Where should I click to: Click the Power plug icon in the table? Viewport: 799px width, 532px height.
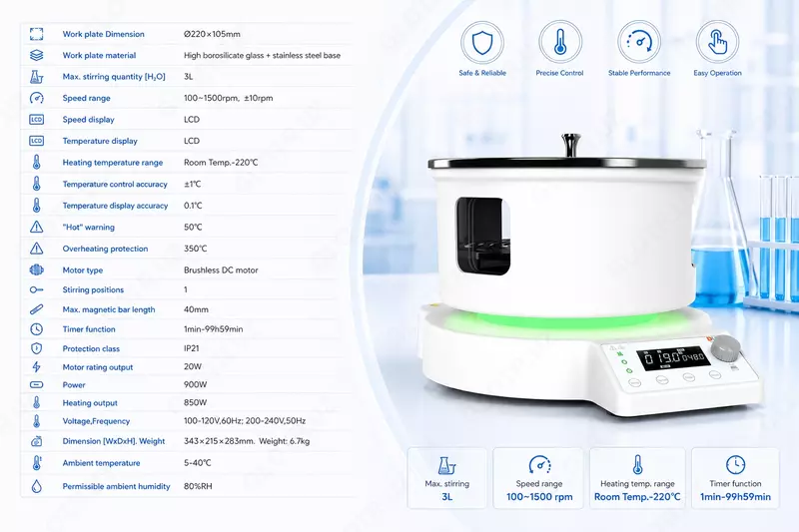point(36,385)
